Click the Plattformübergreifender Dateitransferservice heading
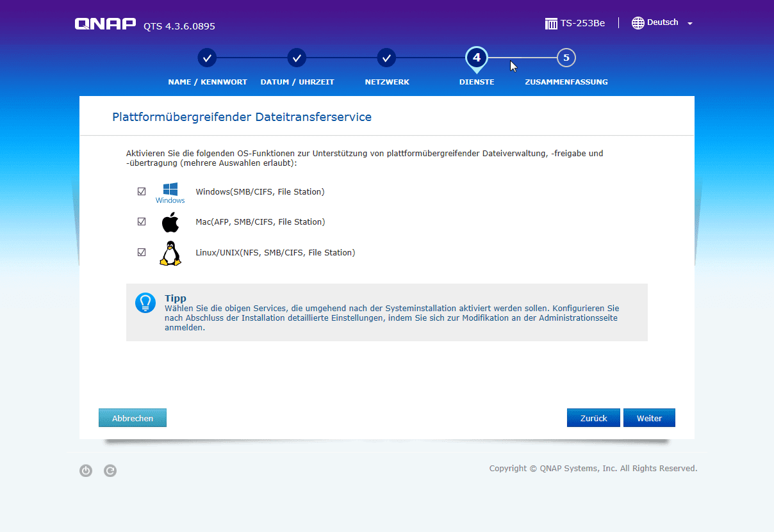Image resolution: width=774 pixels, height=532 pixels. 242,117
